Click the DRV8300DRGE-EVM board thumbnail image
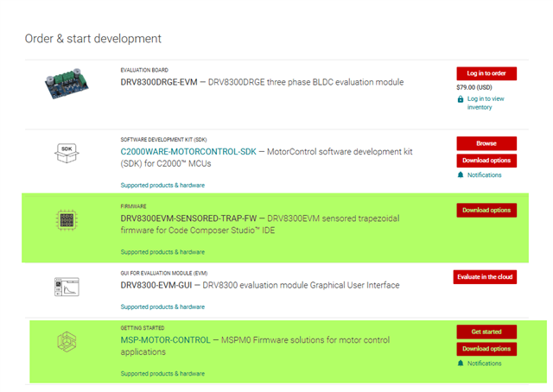 click(x=67, y=84)
